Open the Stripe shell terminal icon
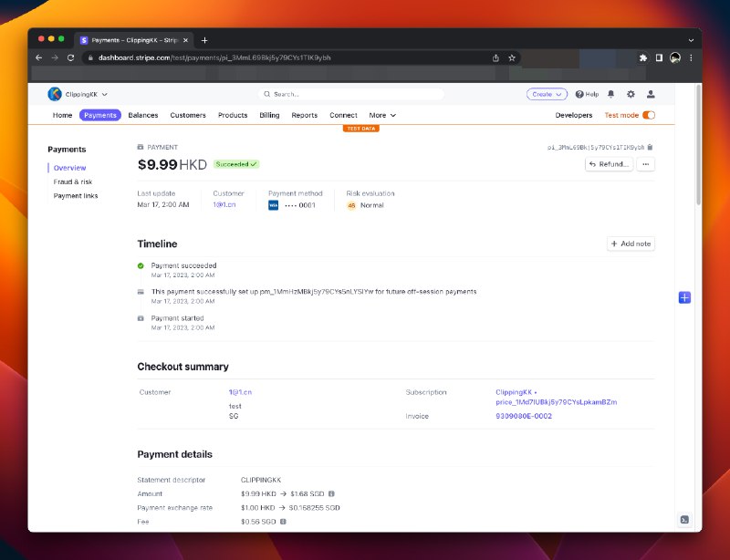 684,520
